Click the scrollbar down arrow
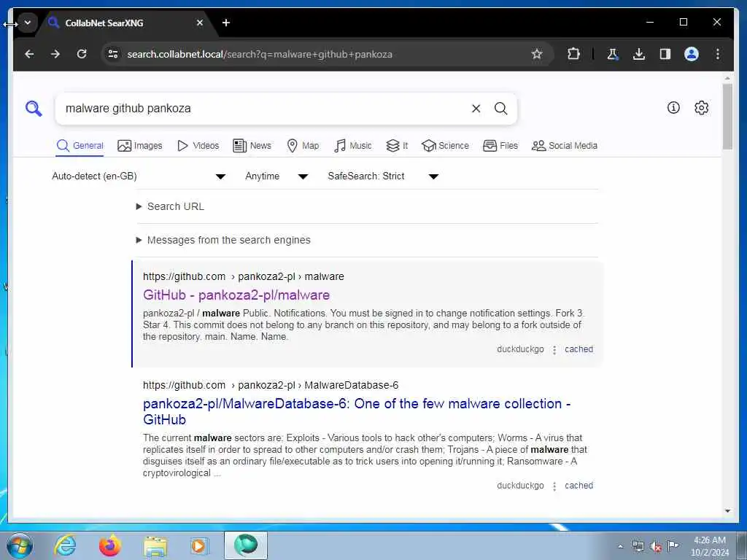747x560 pixels. pos(727,511)
